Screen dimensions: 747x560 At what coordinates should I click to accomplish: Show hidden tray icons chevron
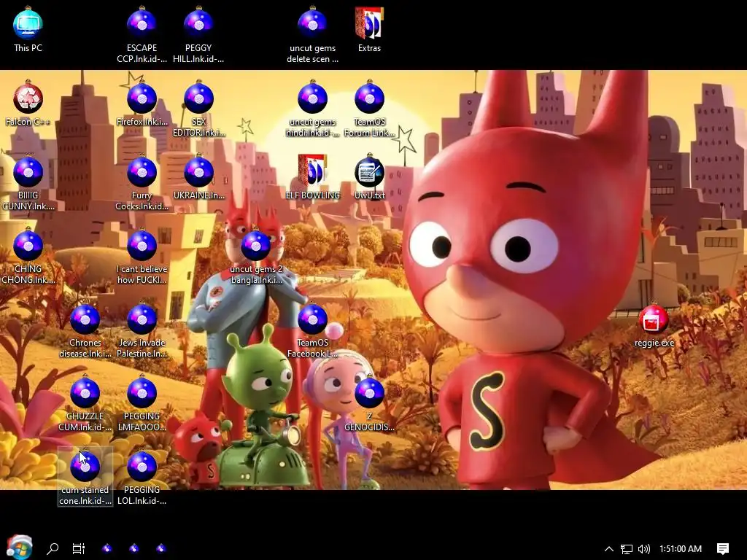tap(609, 548)
